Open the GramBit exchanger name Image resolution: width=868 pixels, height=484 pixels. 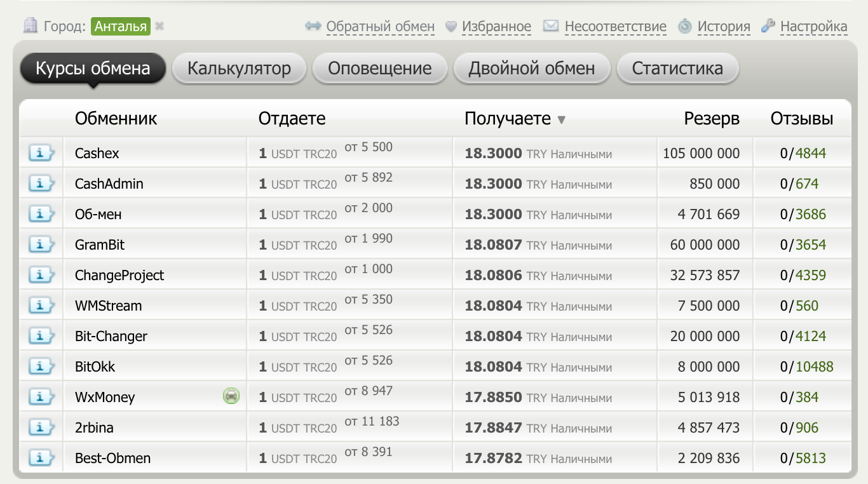tap(100, 245)
